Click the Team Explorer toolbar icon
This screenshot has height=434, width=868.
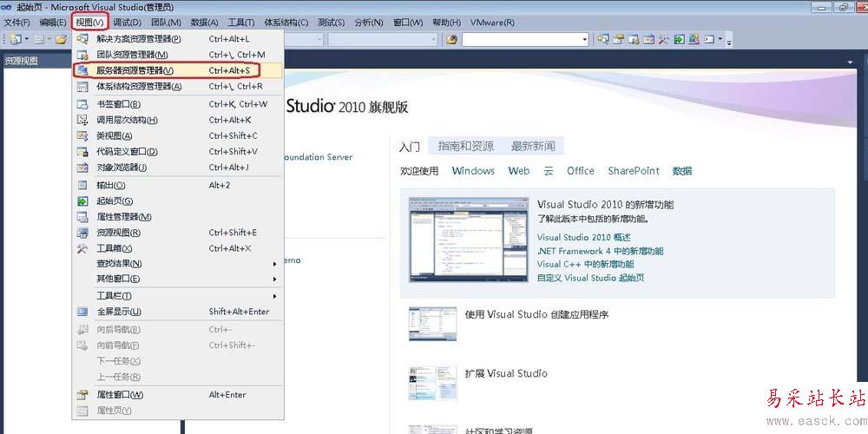click(x=634, y=39)
